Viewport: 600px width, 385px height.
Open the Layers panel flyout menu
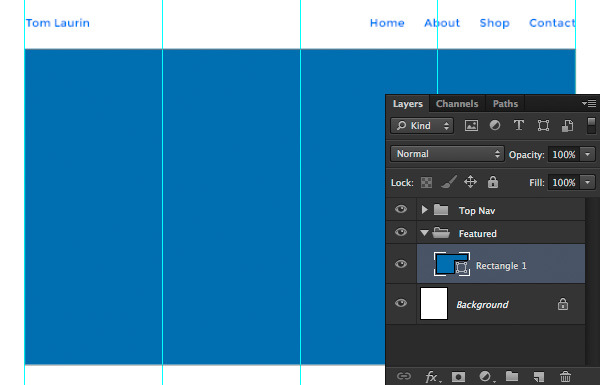pos(589,103)
